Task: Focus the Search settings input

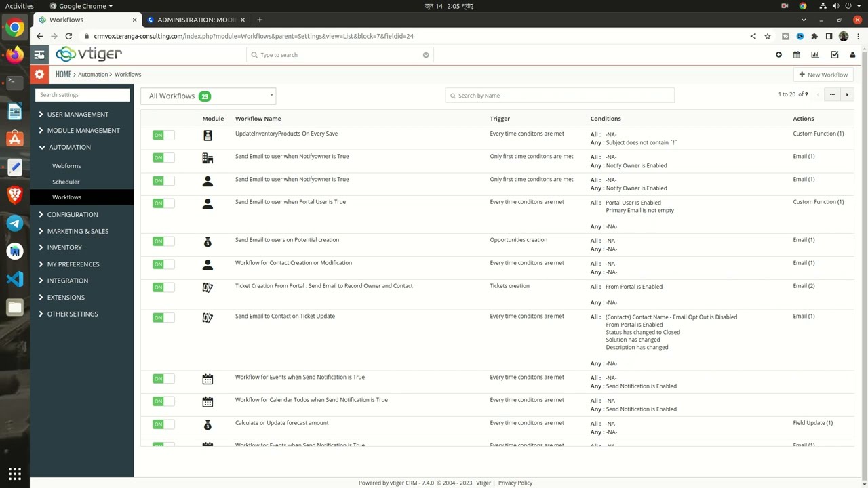Action: click(82, 95)
